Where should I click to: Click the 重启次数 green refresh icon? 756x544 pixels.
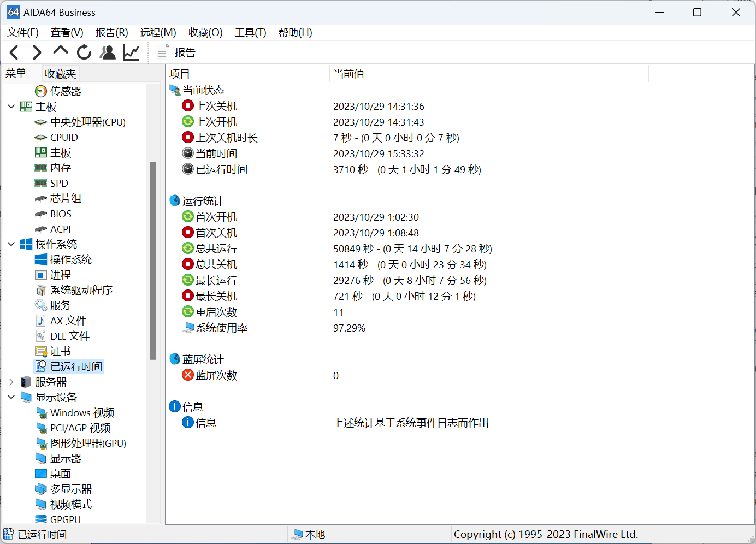point(188,312)
